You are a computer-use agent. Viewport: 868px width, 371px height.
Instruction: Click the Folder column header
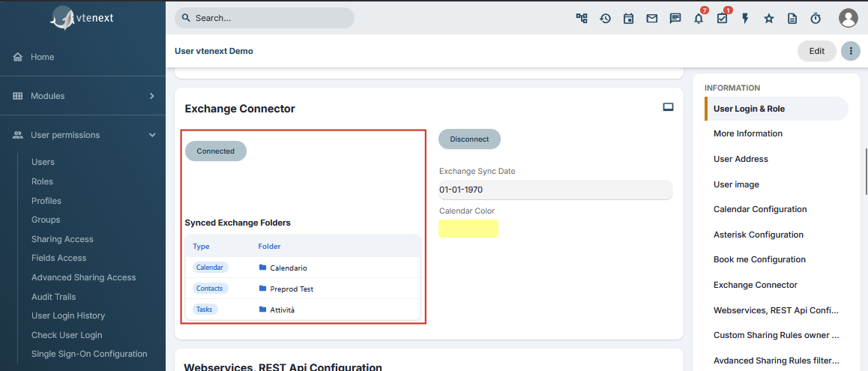pyautogui.click(x=269, y=246)
